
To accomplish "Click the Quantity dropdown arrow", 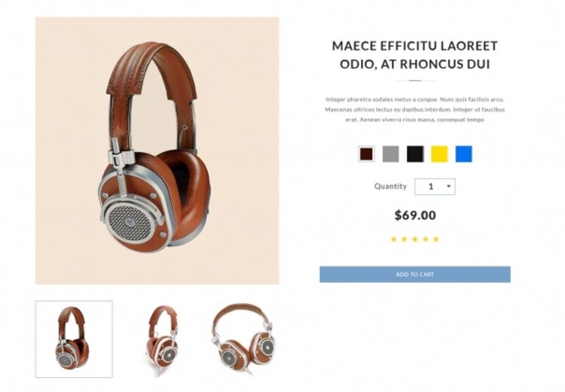I will pos(449,186).
